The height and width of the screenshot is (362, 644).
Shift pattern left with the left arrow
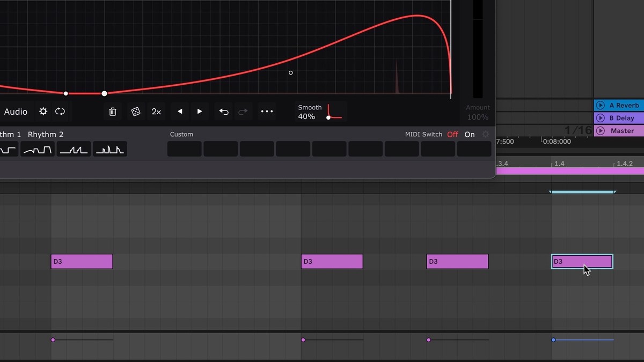tap(180, 112)
